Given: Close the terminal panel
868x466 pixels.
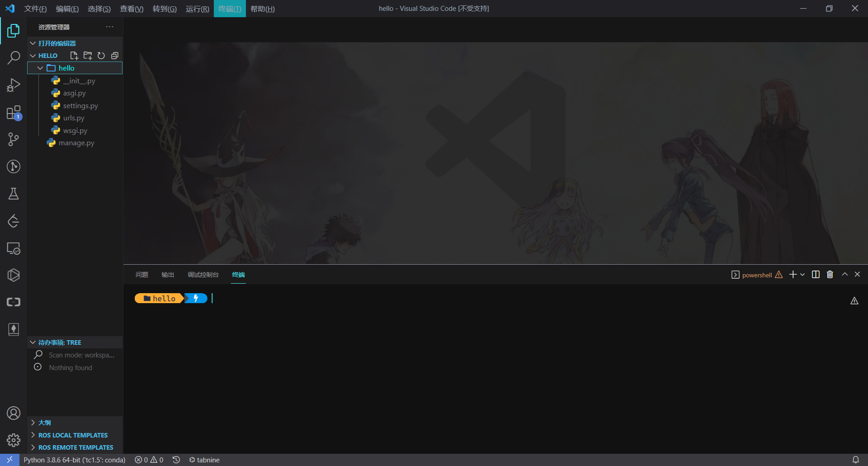Looking at the screenshot, I should click(x=857, y=275).
